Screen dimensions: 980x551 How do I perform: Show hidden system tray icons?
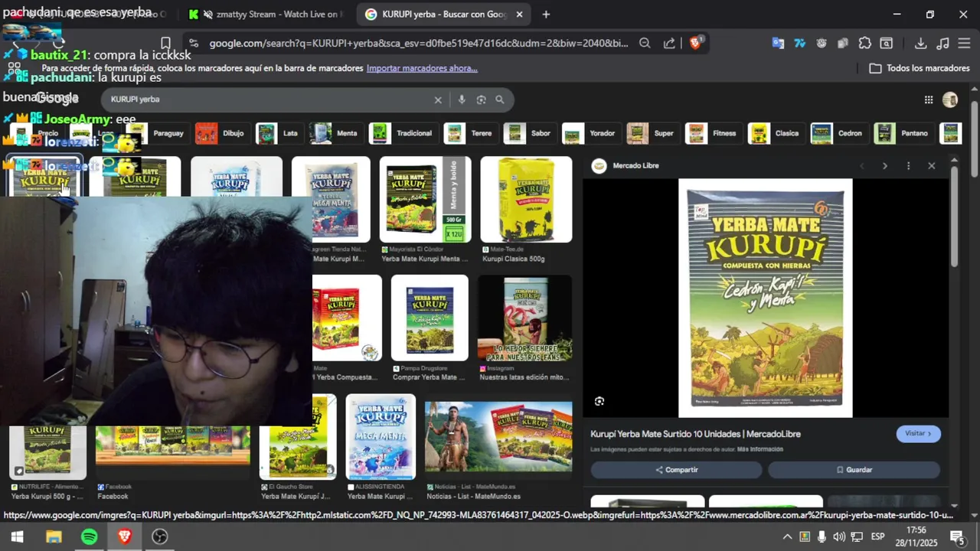pyautogui.click(x=787, y=536)
